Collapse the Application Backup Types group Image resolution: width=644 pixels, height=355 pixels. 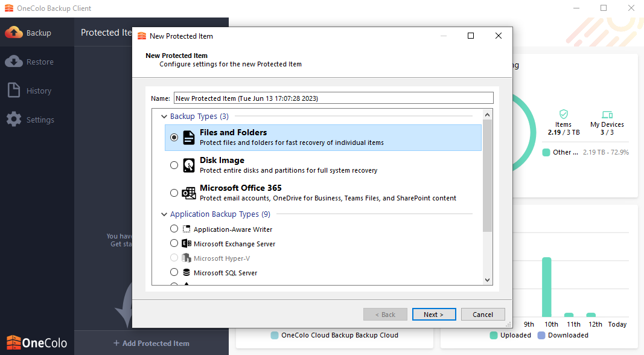164,214
